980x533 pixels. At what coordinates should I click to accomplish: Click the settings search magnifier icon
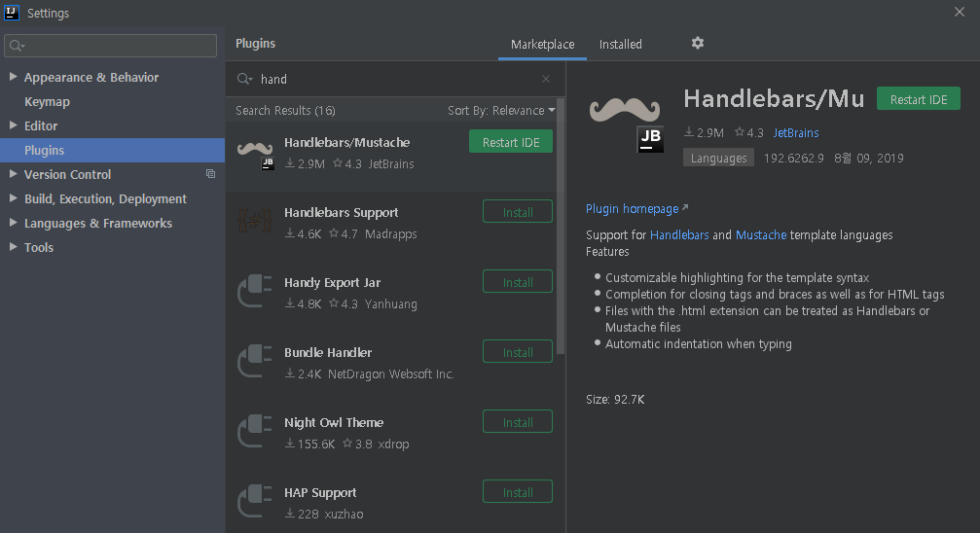pos(17,46)
